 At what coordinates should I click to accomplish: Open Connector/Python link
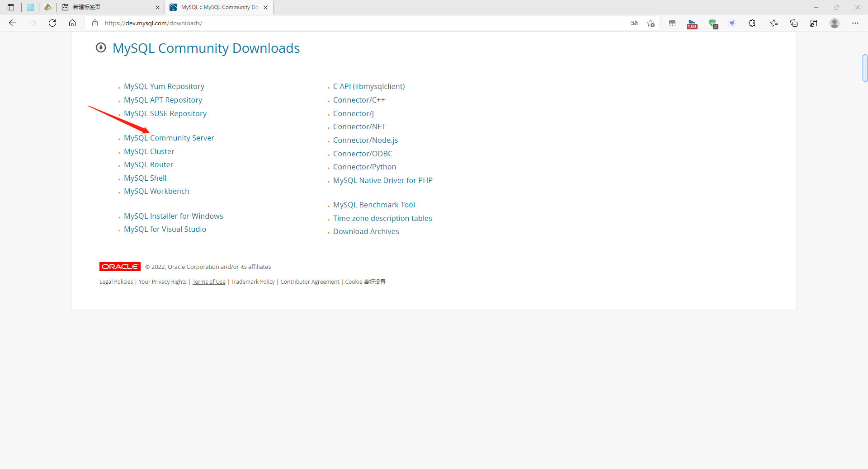364,167
